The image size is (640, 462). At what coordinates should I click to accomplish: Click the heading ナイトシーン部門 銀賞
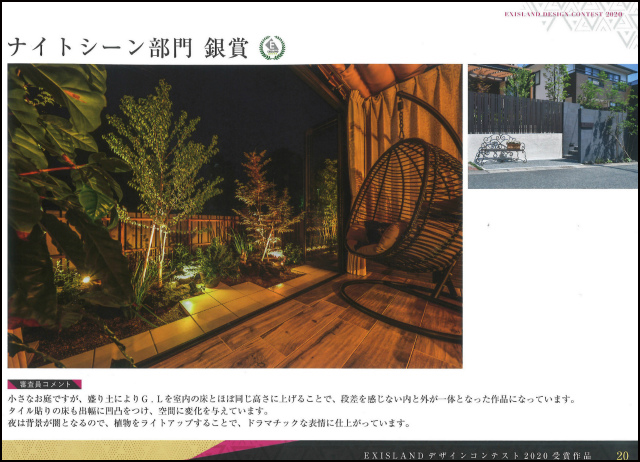128,48
